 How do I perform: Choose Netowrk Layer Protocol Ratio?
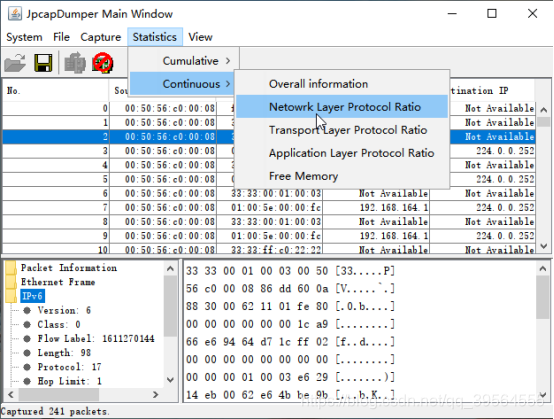click(x=342, y=107)
